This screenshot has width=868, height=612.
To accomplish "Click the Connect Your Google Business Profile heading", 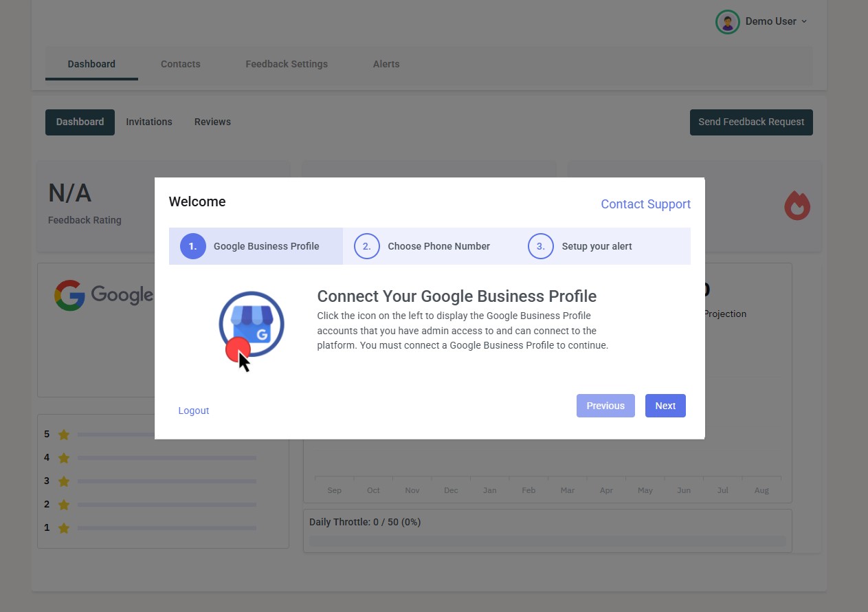I will (456, 296).
